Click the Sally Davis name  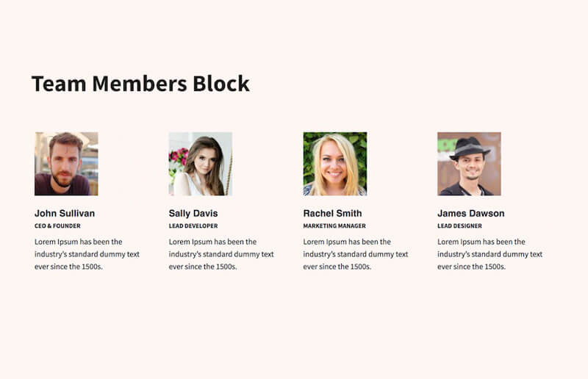tap(193, 213)
